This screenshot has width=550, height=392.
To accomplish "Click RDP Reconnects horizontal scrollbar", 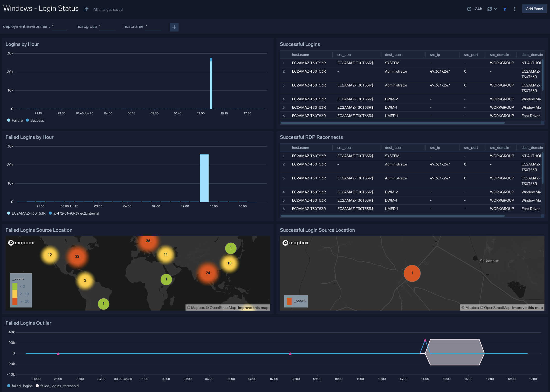I will (x=393, y=216).
